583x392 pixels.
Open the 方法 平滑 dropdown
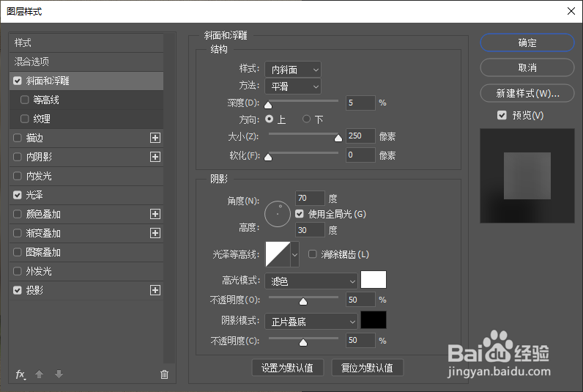pos(293,86)
